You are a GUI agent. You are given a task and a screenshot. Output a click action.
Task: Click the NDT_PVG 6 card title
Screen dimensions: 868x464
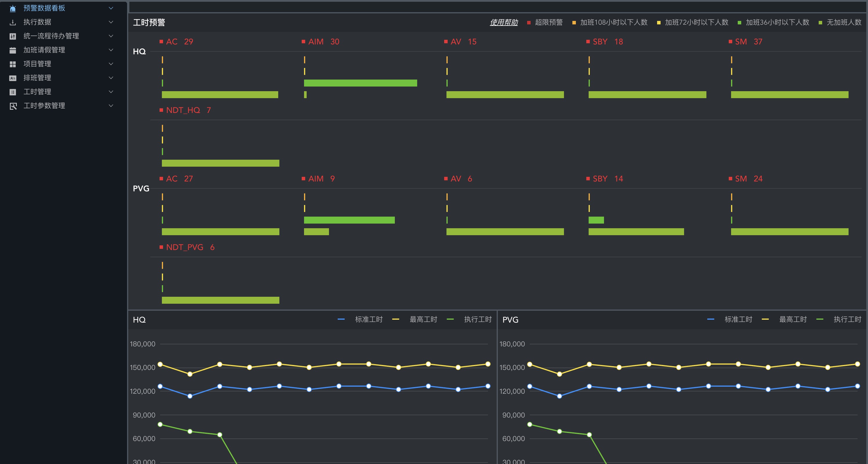click(x=187, y=247)
